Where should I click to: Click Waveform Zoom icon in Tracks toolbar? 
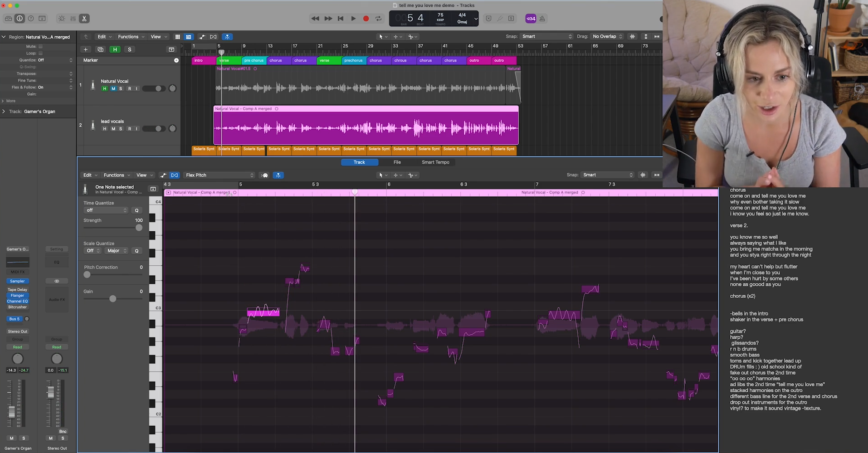[633, 36]
